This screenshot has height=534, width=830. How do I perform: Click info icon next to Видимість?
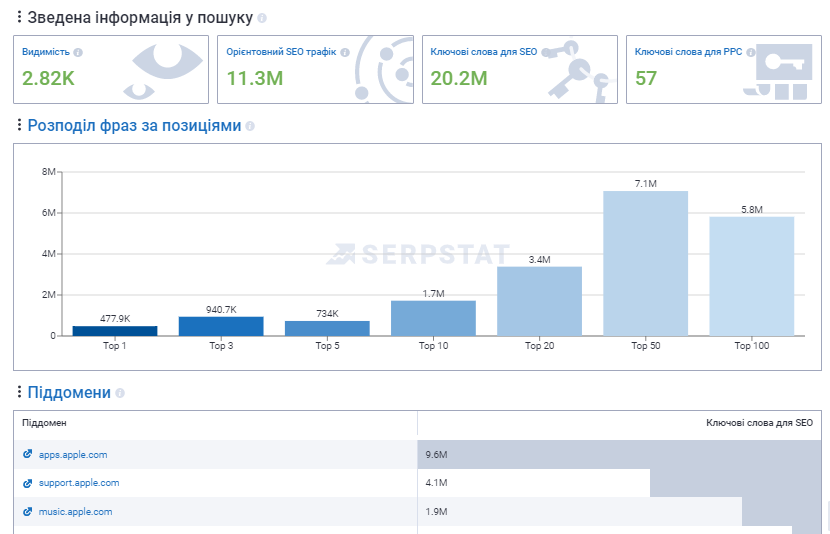78,52
